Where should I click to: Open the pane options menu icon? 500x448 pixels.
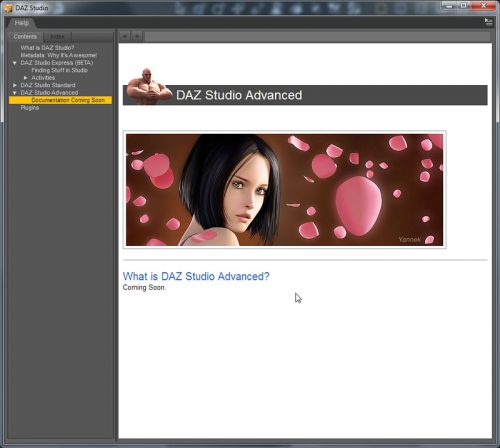pos(488,23)
